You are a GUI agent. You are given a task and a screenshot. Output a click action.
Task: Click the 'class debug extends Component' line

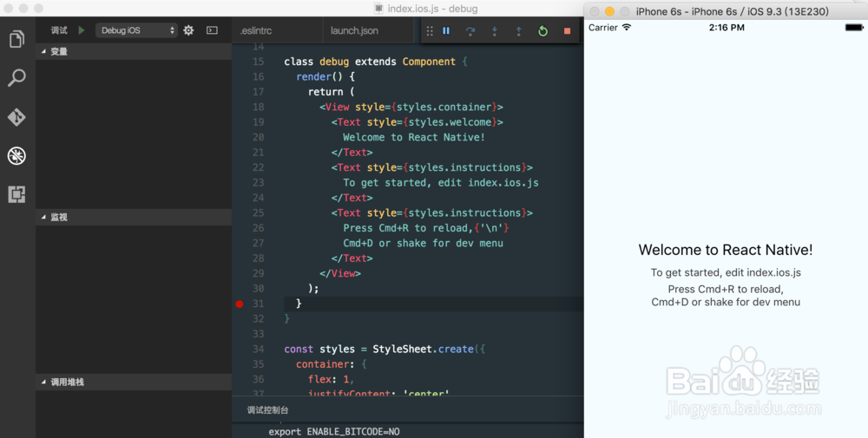[x=376, y=62]
